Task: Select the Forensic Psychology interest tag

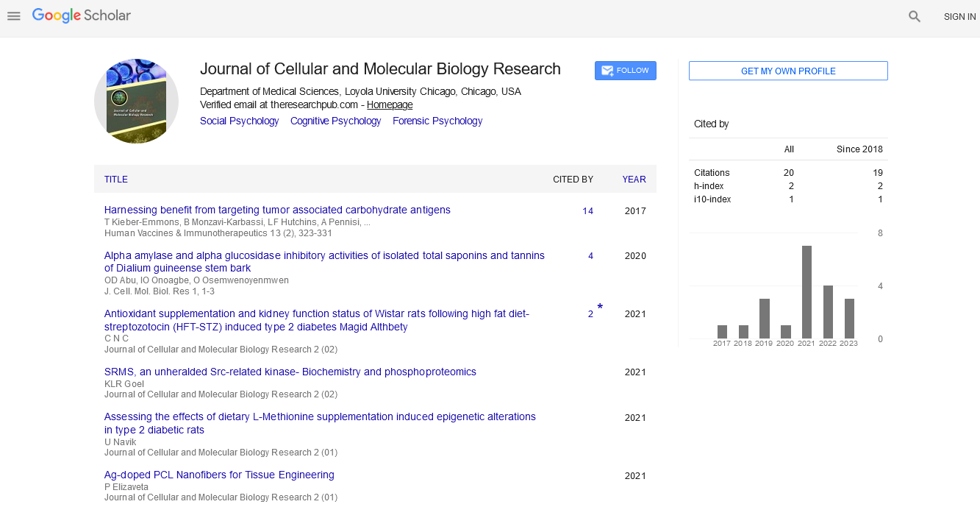Action: tap(437, 121)
